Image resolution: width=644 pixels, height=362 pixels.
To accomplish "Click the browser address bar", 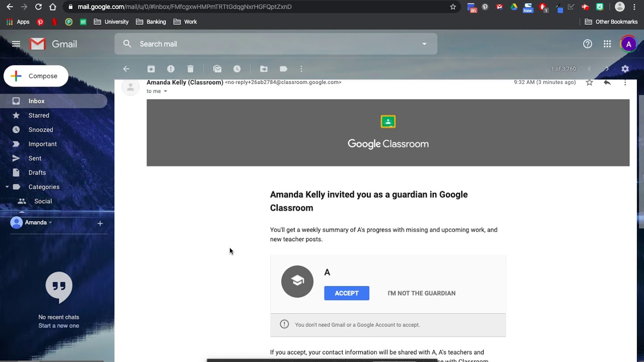I will click(262, 7).
